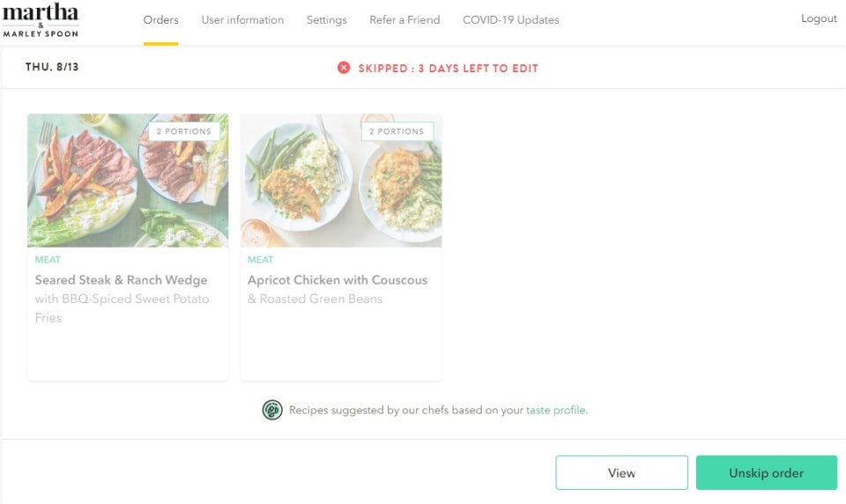
Task: Select Refer a Friend in navigation
Action: 404,20
